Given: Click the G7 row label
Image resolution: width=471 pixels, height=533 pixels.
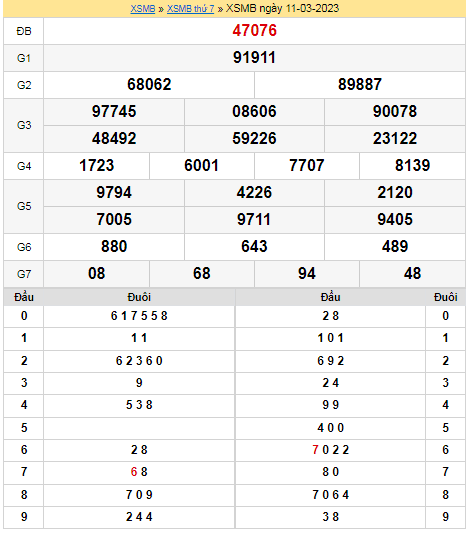Looking at the screenshot, I should (x=24, y=274).
